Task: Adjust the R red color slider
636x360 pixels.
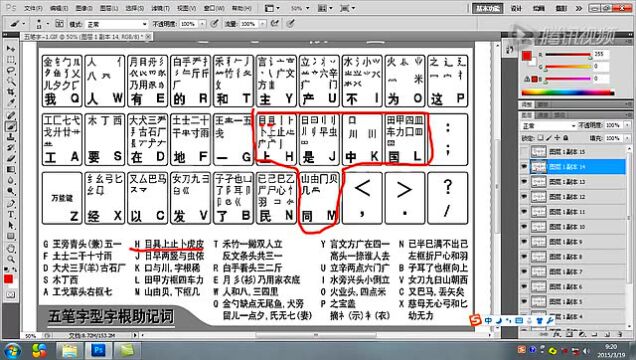Action: coord(568,54)
